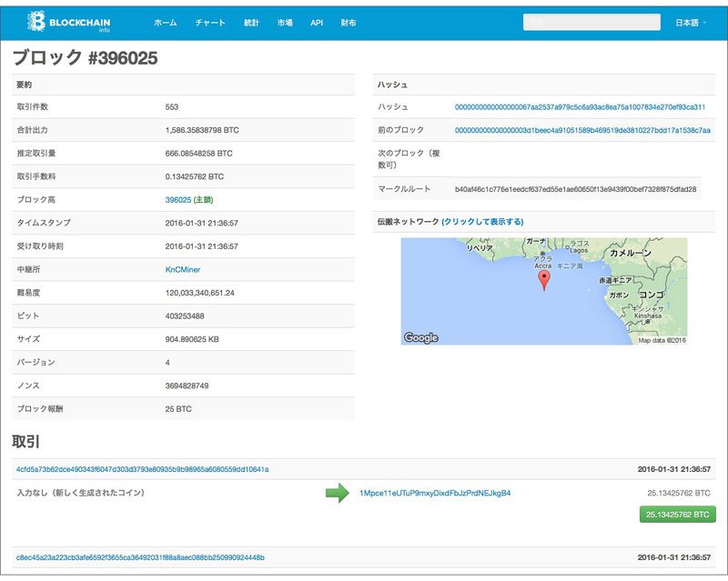Focus the search field in the header
Image resolution: width=728 pixels, height=581 pixels.
[x=591, y=22]
